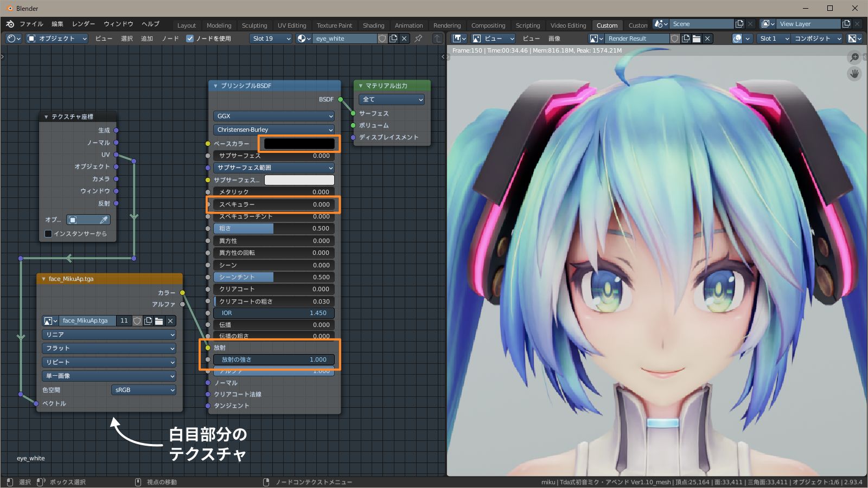The width and height of the screenshot is (868, 488).
Task: Switch to the Shading workspace tab
Action: point(373,25)
